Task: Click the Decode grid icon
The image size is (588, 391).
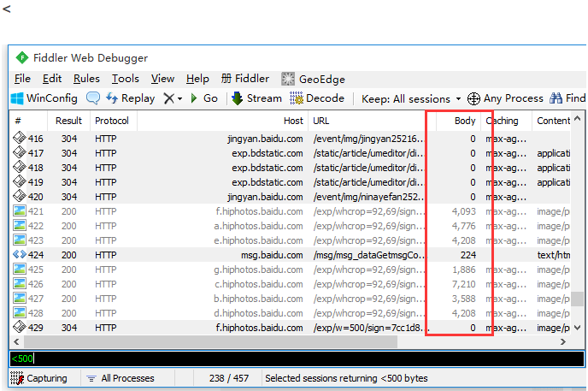Action: (x=297, y=98)
